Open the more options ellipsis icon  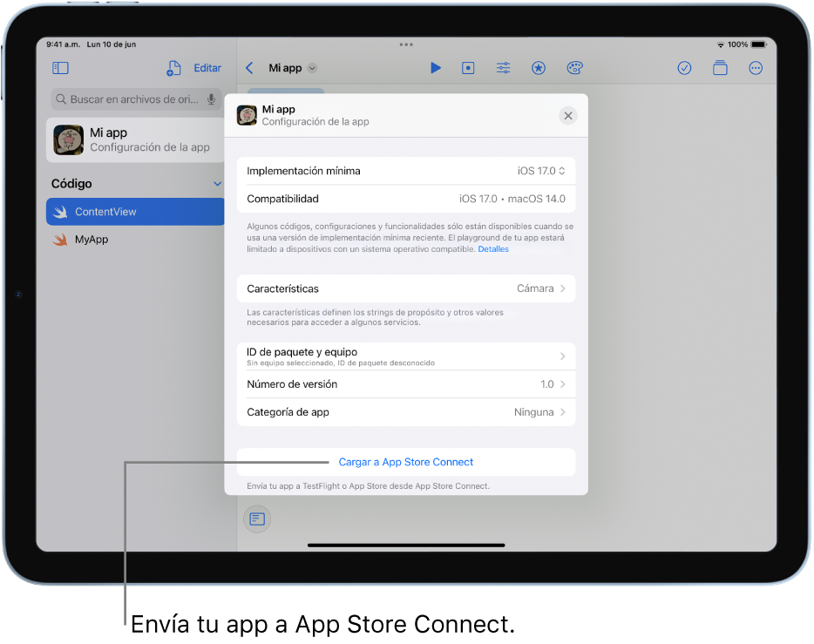pos(756,68)
